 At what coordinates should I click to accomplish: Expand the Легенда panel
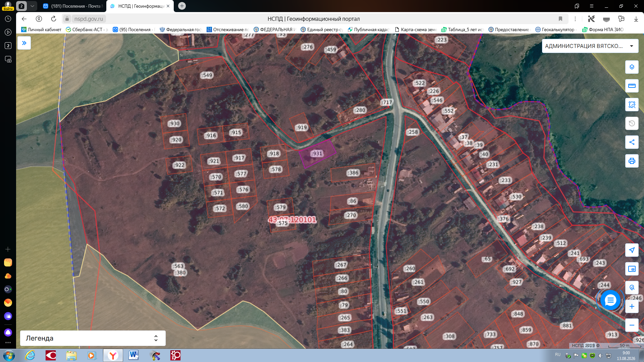coord(93,338)
